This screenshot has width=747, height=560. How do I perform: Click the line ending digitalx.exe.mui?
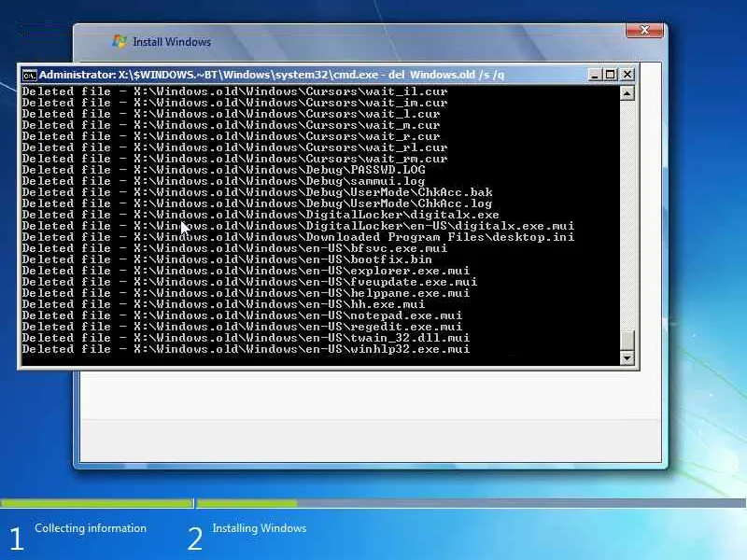[x=298, y=226]
